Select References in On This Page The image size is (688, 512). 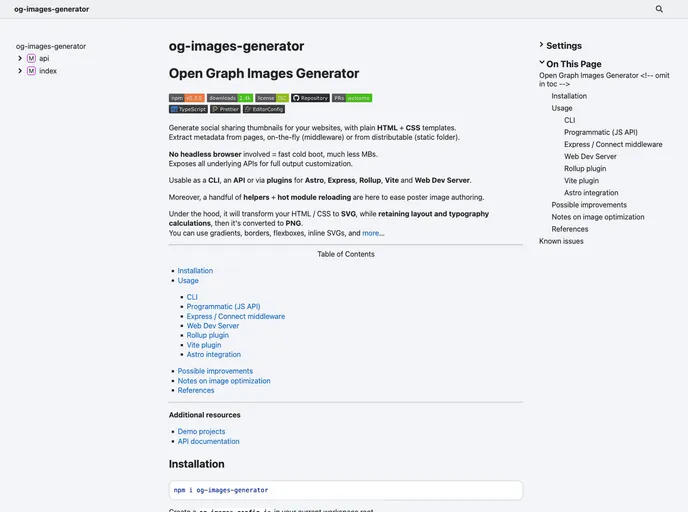click(x=570, y=229)
